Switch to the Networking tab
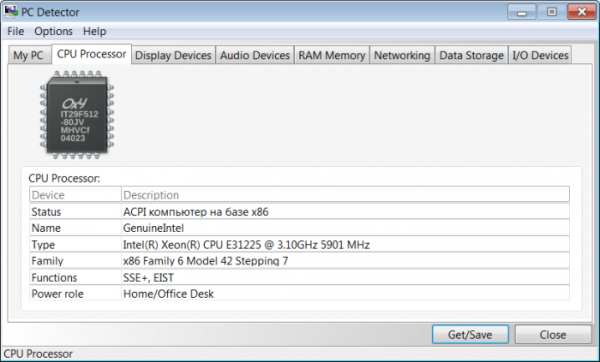Screen dimensions: 600x362 [x=402, y=55]
